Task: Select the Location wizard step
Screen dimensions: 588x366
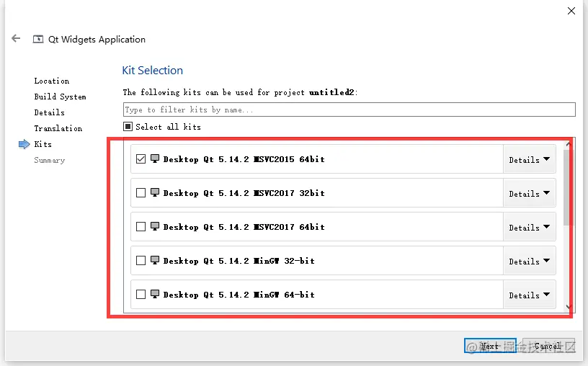Action: tap(51, 81)
